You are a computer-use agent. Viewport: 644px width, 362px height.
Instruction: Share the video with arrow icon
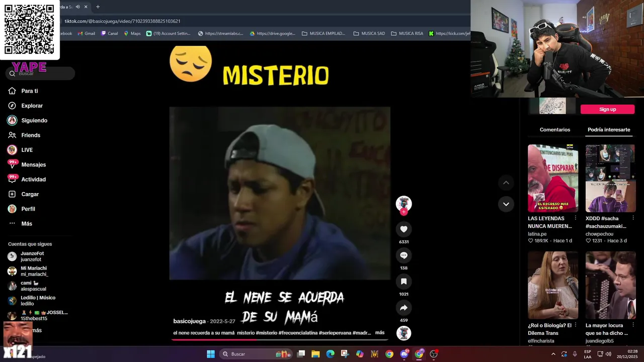(x=404, y=308)
